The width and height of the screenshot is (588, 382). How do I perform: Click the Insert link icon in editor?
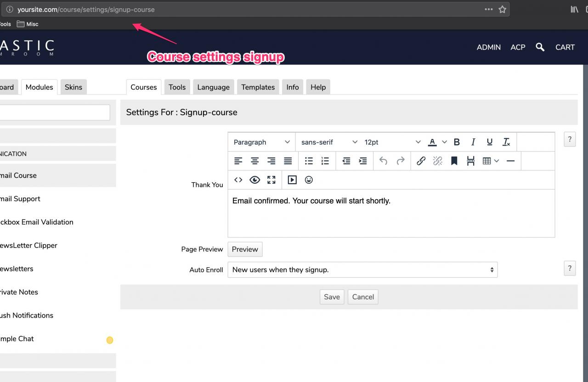(421, 161)
